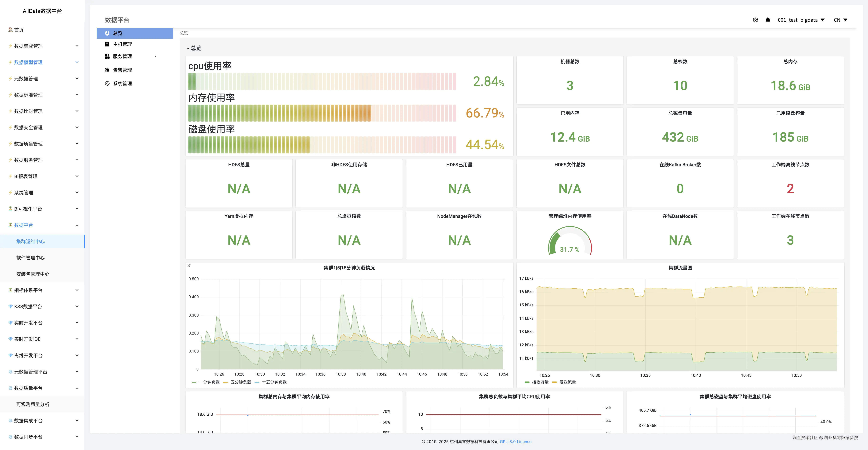The height and width of the screenshot is (450, 868).
Task: Click the 管理端堆内存使用率 gauge panel
Action: click(x=570, y=241)
